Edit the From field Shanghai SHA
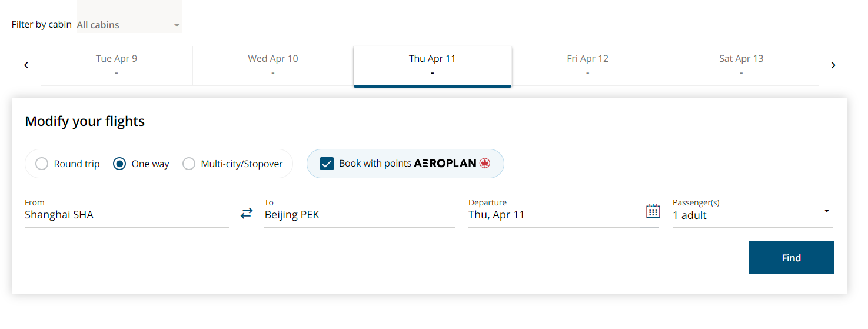868x329 pixels. click(127, 212)
